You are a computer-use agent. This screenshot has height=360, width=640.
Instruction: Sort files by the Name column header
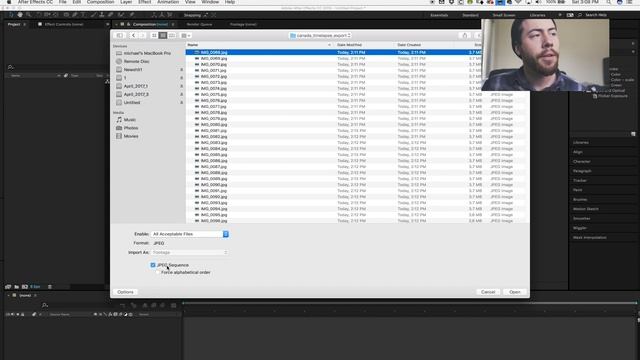coord(259,45)
